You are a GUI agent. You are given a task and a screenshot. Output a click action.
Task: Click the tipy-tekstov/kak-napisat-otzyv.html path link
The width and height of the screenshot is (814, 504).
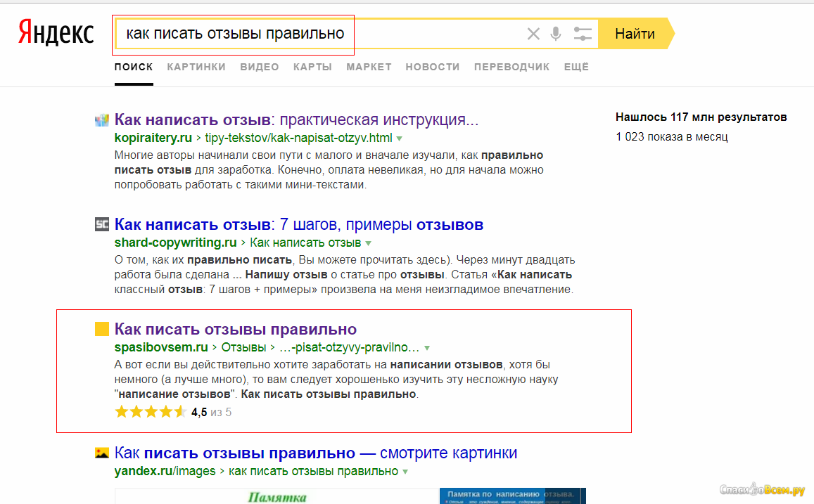coord(298,138)
